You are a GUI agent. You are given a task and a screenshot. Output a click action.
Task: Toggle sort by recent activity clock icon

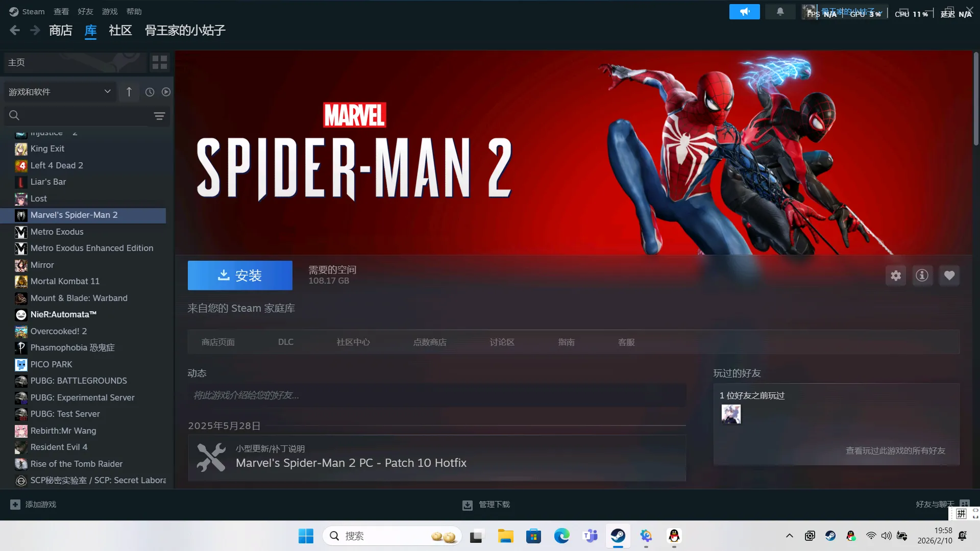pyautogui.click(x=150, y=92)
